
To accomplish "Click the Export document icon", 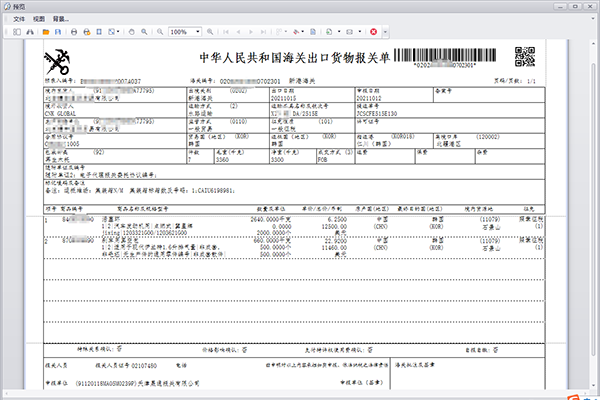I will tap(329, 32).
